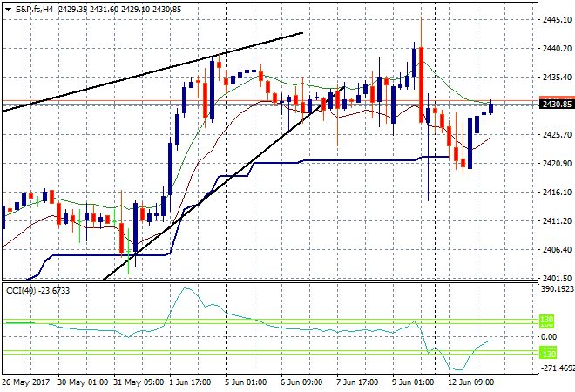The image size is (575, 392).
Task: Click price scale label 2411.20
Action: 557,220
